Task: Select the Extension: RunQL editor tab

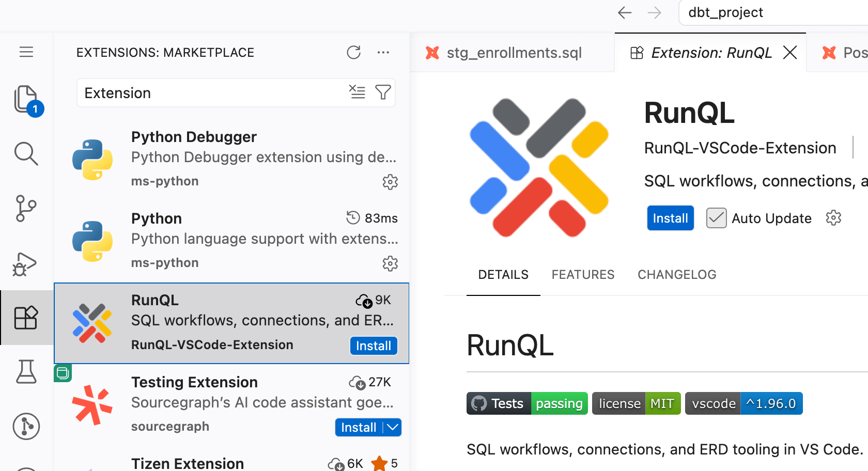Action: point(710,52)
